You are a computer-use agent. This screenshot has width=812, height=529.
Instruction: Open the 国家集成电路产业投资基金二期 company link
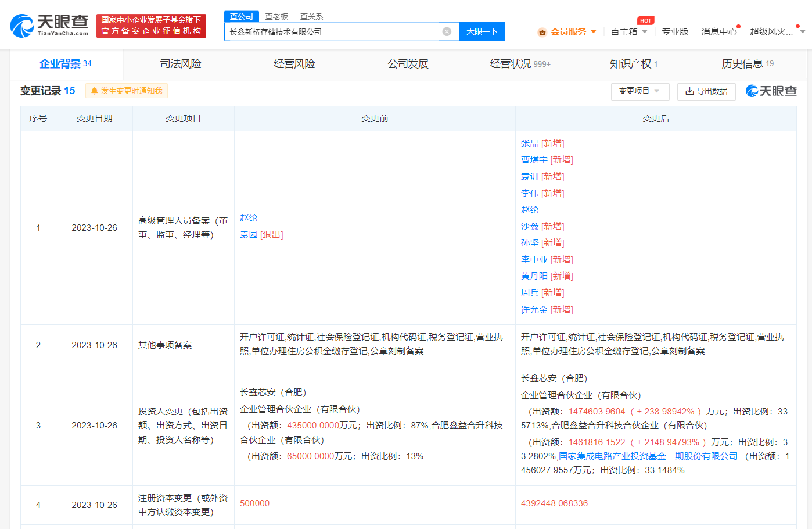(x=649, y=456)
